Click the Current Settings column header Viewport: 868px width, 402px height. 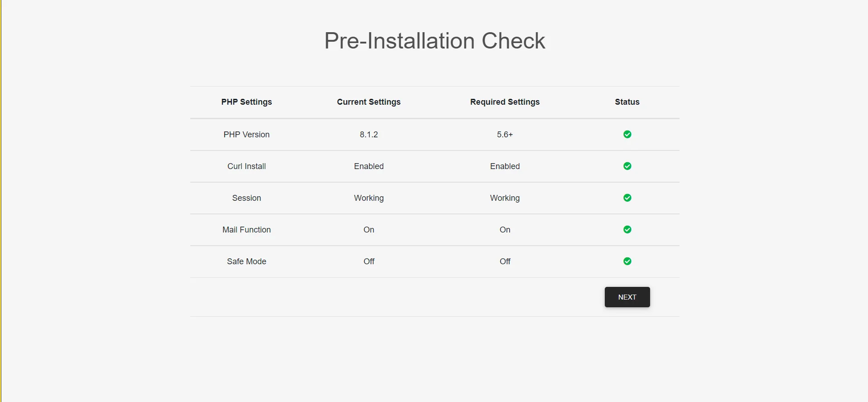pos(369,102)
